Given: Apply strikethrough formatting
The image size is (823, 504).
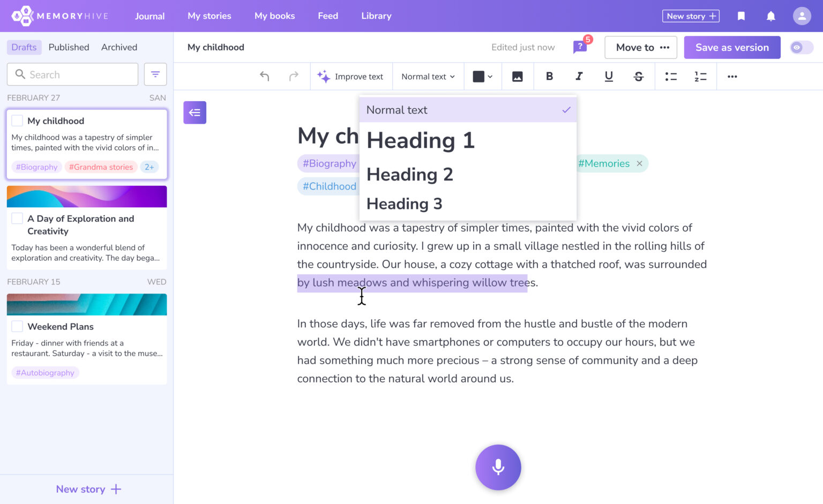Looking at the screenshot, I should point(638,77).
